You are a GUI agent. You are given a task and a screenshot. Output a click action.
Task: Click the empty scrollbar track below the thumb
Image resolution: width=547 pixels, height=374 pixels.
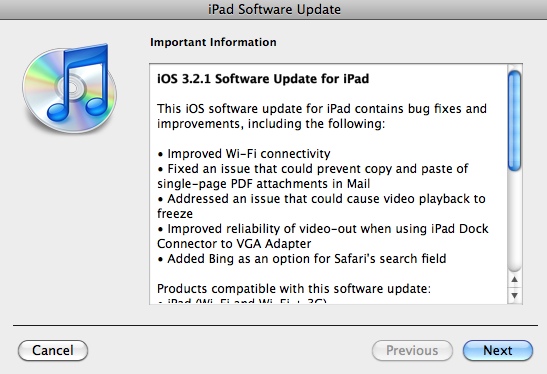(x=515, y=222)
